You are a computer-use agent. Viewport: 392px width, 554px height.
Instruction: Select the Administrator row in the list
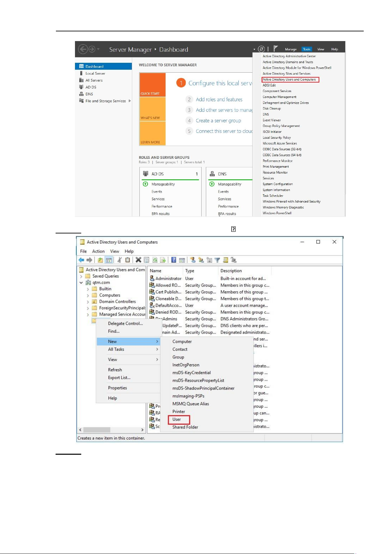[x=209, y=278]
